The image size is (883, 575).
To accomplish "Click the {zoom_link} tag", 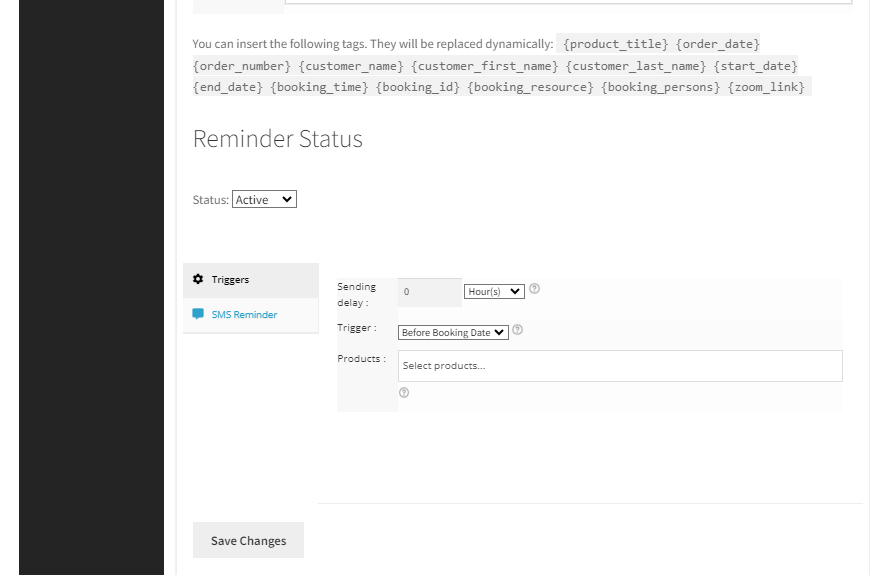I will 766,87.
